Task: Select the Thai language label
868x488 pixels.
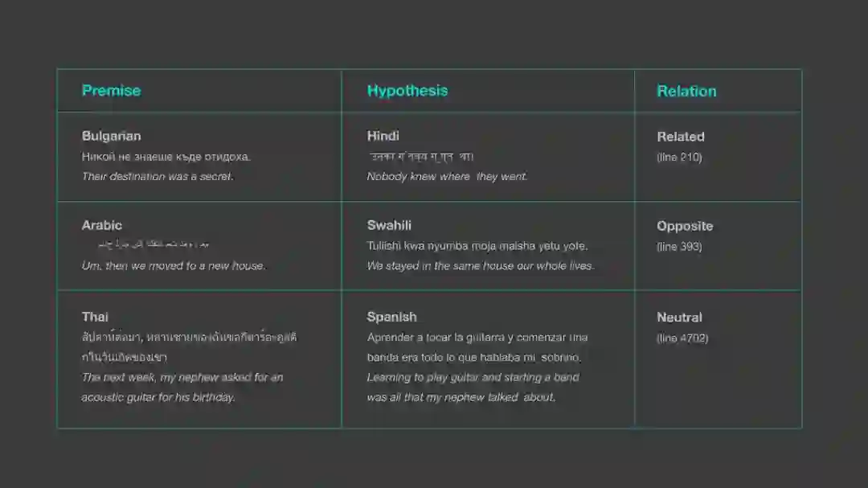Action: click(x=95, y=317)
